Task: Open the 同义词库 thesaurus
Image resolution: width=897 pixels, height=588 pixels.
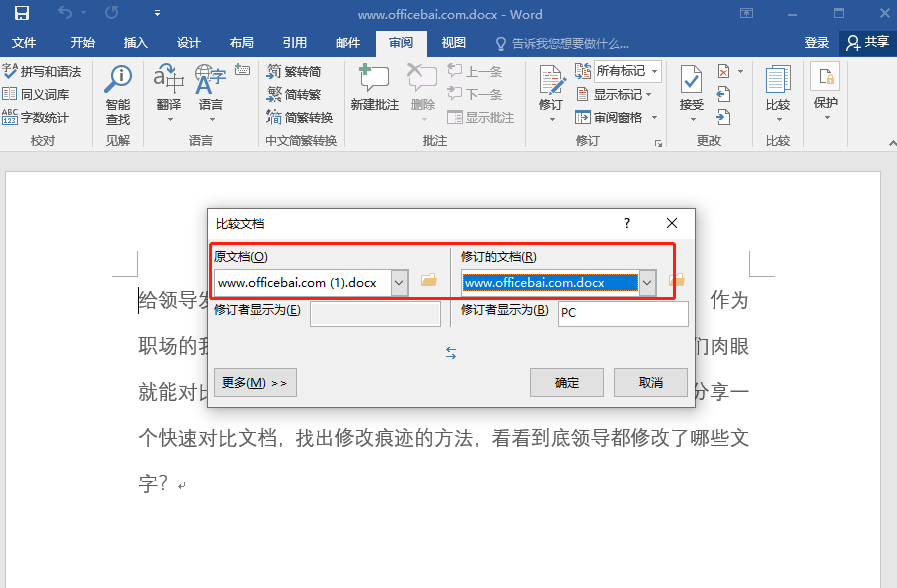Action: pos(35,94)
